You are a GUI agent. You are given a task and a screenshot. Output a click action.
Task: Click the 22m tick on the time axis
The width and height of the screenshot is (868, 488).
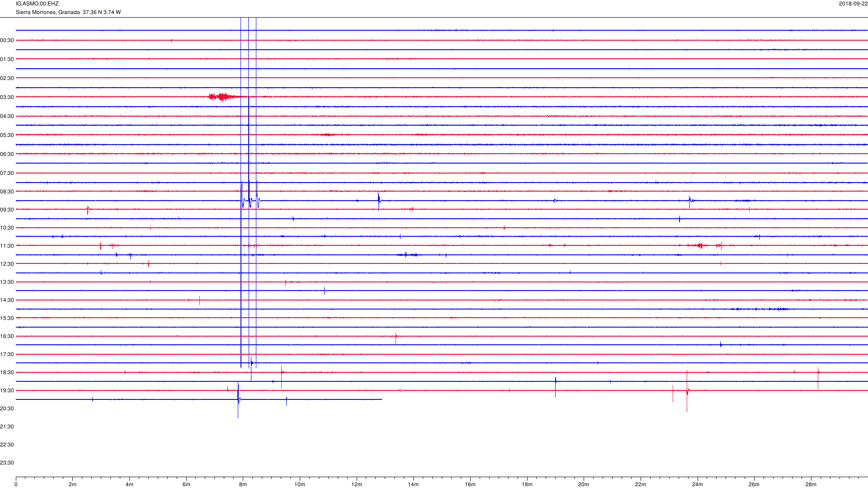pyautogui.click(x=641, y=484)
